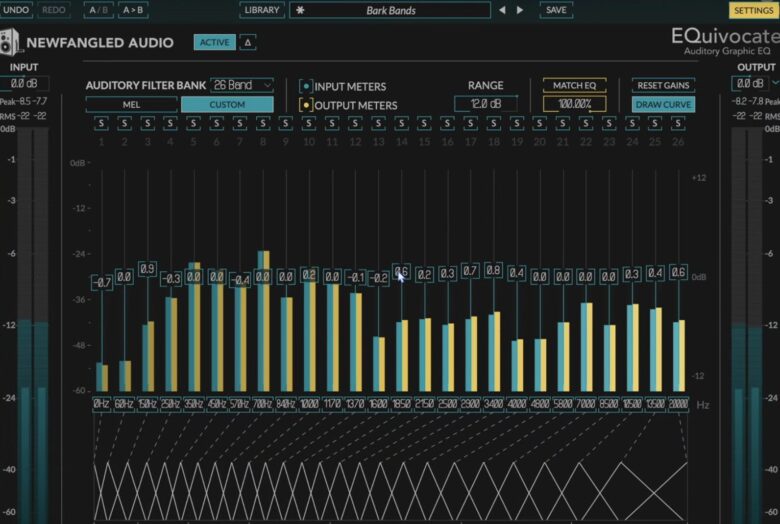Open the preset Library

pos(261,10)
